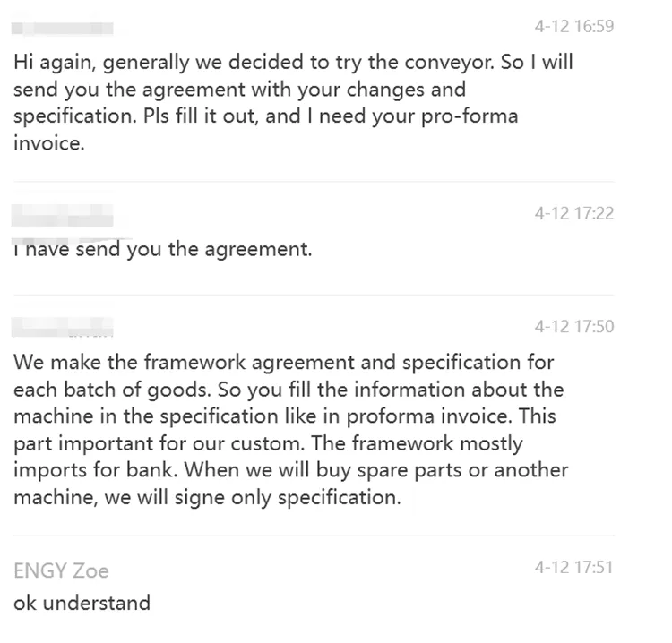Click the "imports for bank" line
This screenshot has width=672, height=643.
click(x=291, y=470)
